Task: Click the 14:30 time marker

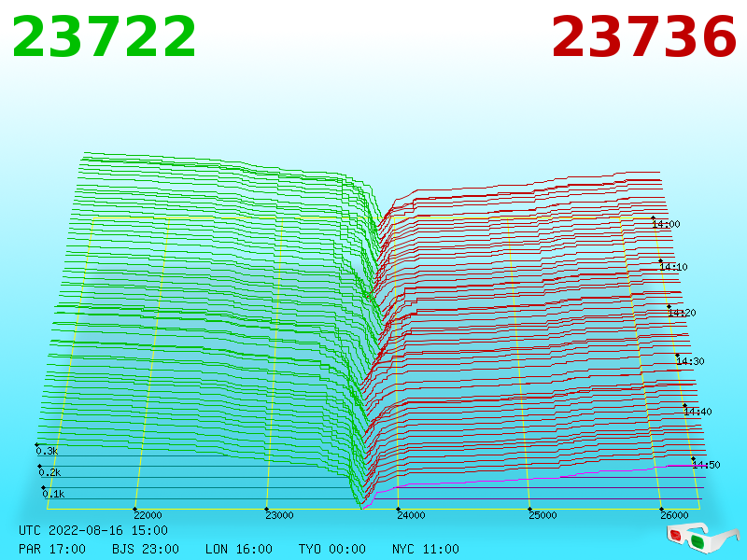Action: coord(690,361)
